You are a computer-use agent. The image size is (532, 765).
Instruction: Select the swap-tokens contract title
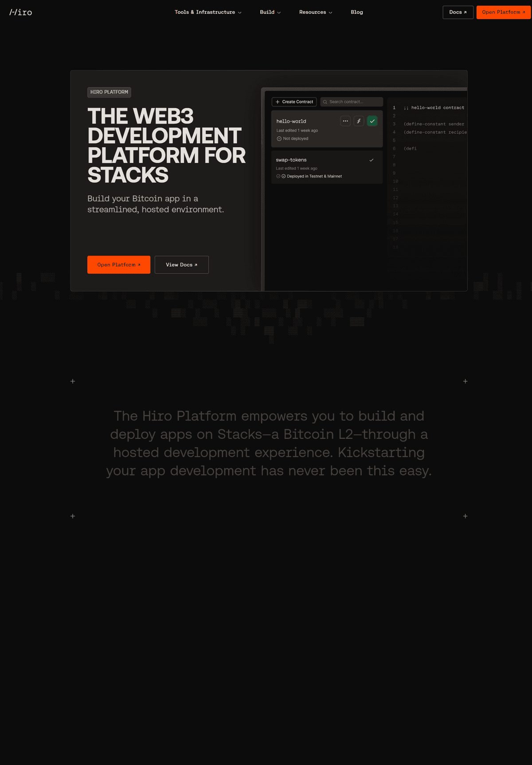pos(291,160)
